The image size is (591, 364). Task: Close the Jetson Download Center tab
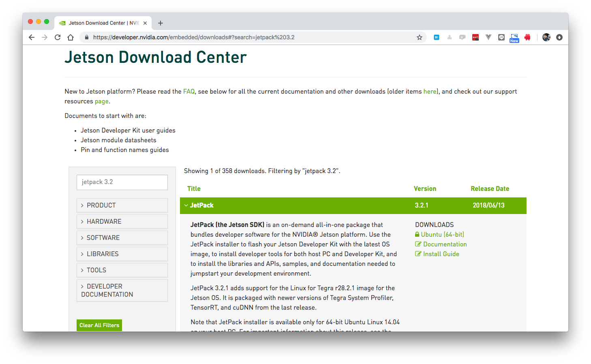click(145, 23)
